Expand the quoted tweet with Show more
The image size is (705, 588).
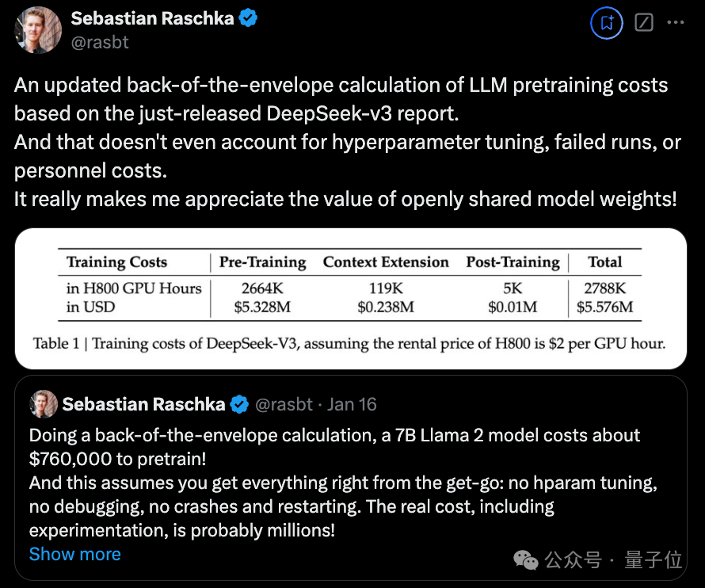74,554
